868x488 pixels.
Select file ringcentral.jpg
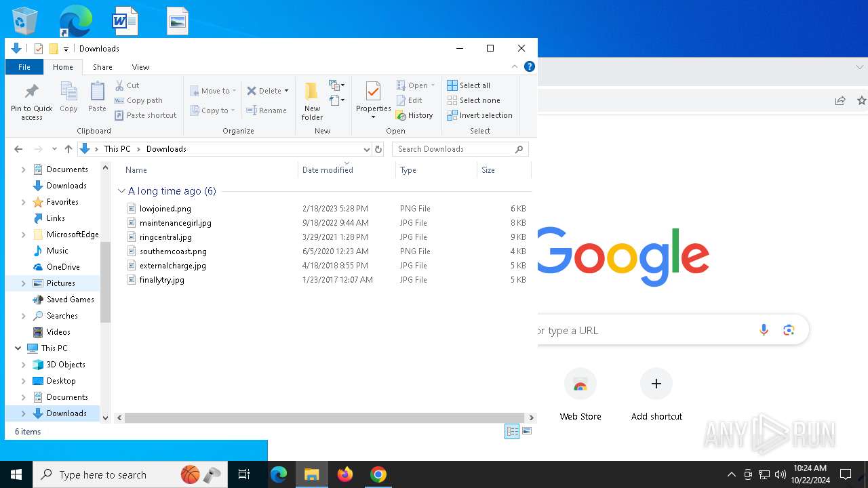click(165, 237)
